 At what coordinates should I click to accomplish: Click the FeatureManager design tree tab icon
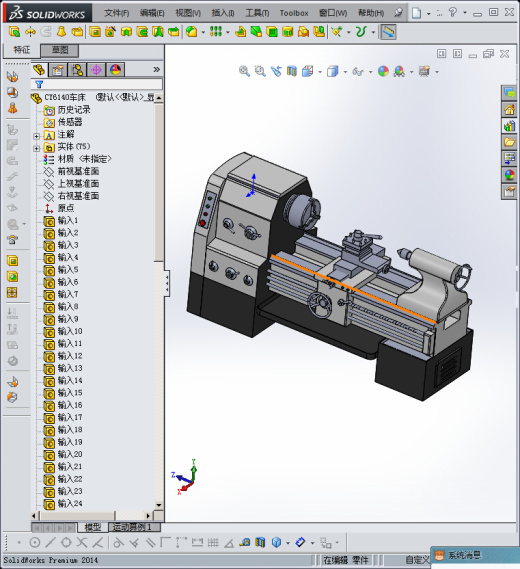click(x=39, y=69)
